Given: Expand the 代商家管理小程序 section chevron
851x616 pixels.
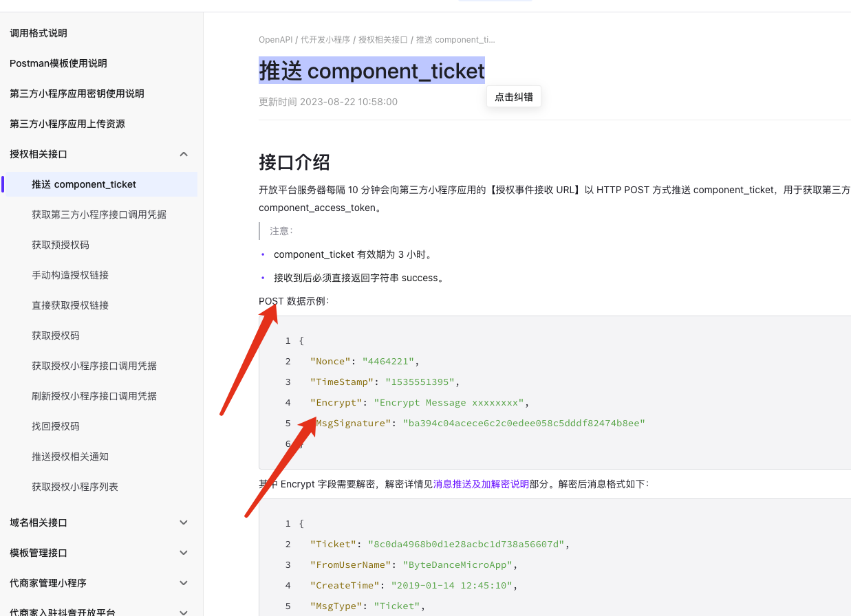Looking at the screenshot, I should click(x=184, y=583).
